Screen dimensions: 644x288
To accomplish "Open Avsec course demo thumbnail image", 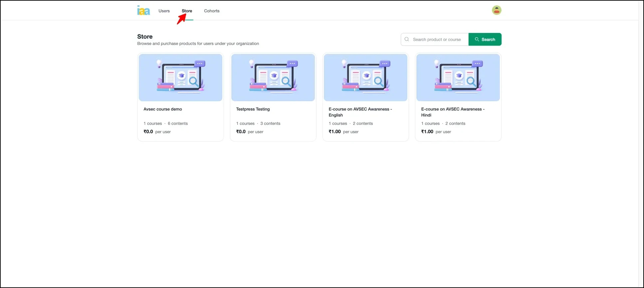I will coord(180,78).
